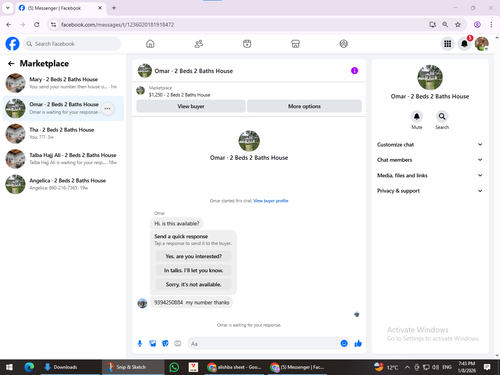Click the Search Facebook field

click(x=72, y=44)
